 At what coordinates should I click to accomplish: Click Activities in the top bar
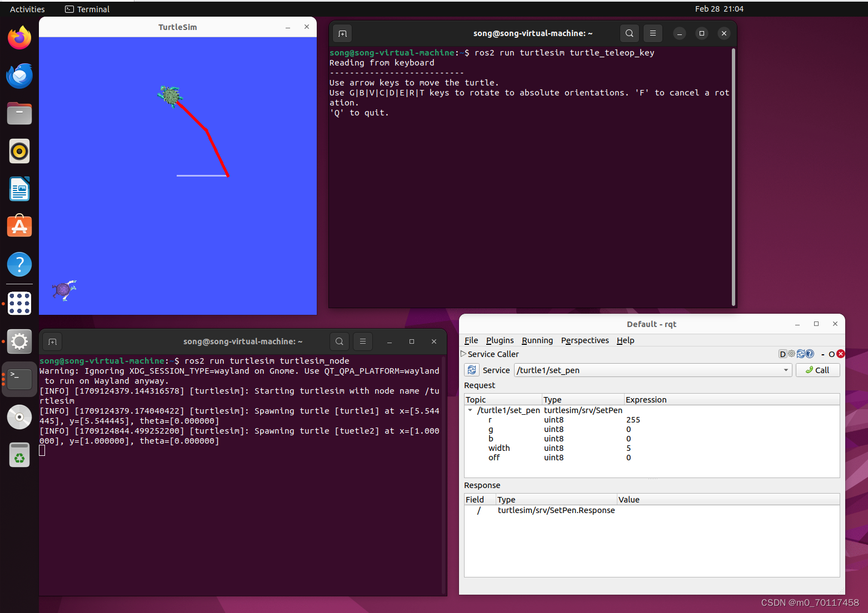click(x=27, y=9)
